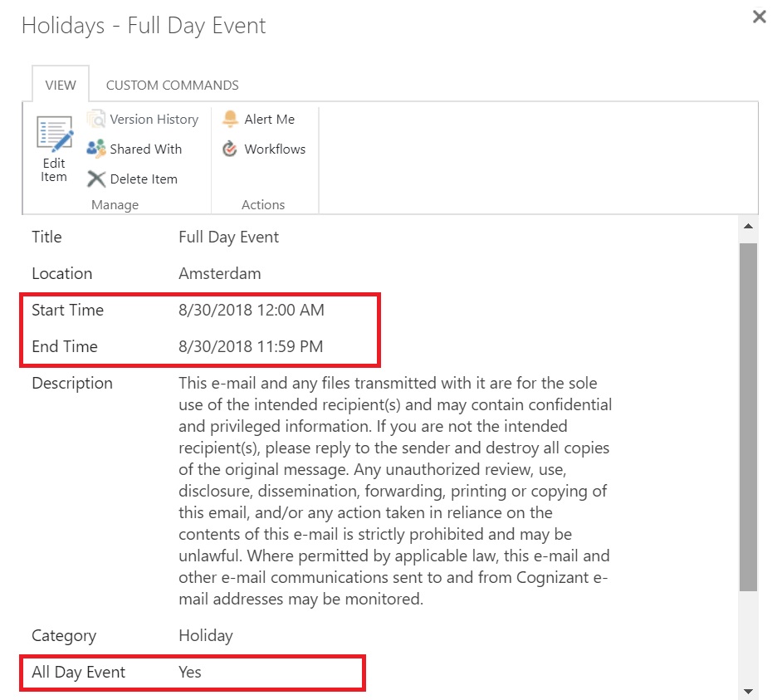Click the Edit Item pencil icon

point(55,134)
